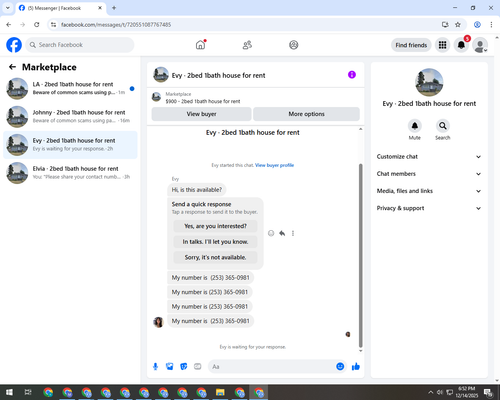Viewport: 500px width, 400px height.
Task: Open the View buyer profile link
Action: [x=274, y=165]
